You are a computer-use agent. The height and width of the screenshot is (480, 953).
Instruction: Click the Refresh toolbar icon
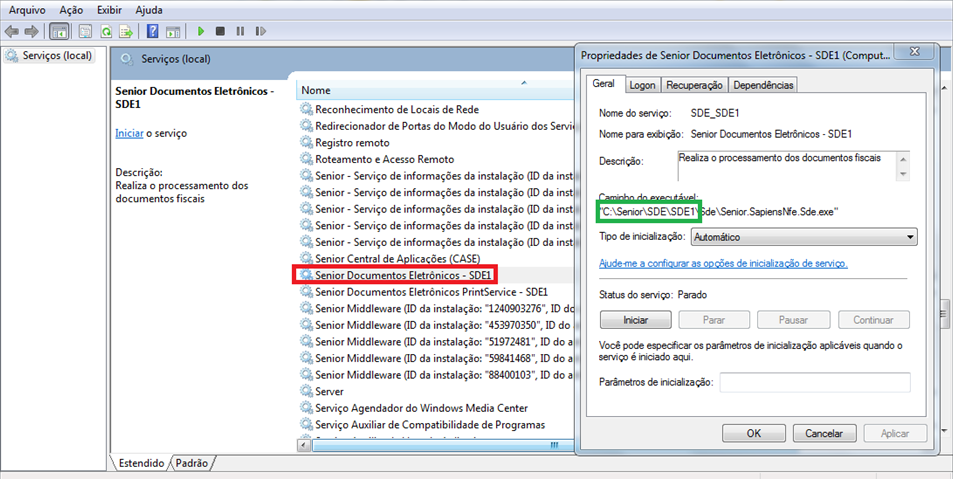[x=106, y=31]
